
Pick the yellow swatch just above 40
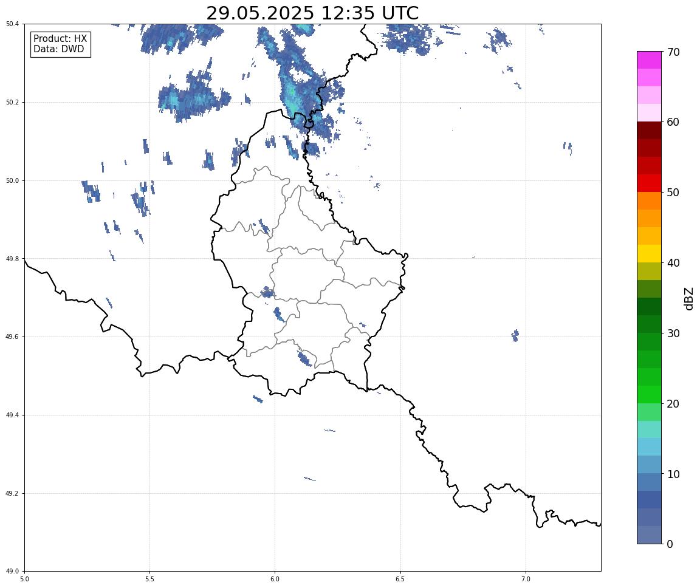click(649, 253)
